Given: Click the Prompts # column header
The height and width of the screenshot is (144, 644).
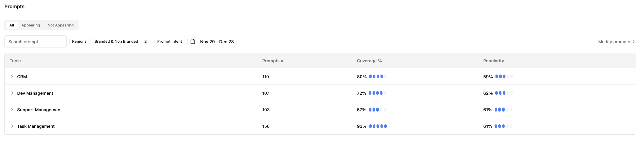Looking at the screenshot, I should click(273, 61).
